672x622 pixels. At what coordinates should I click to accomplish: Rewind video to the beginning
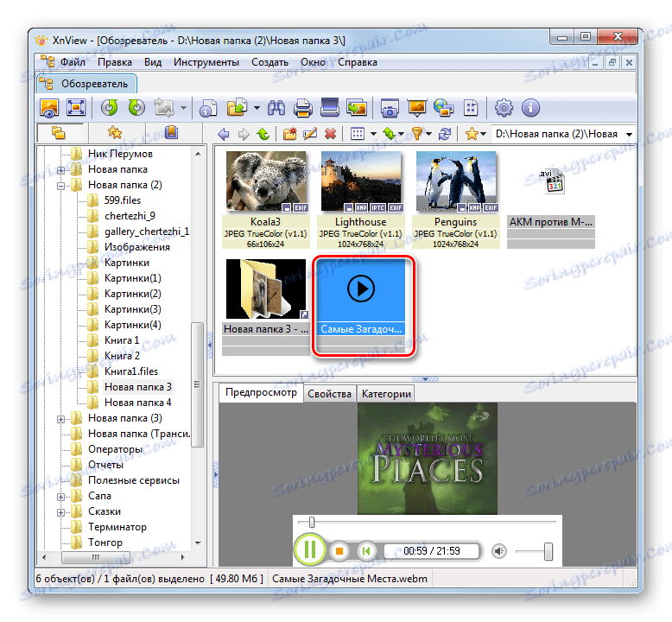(366, 551)
